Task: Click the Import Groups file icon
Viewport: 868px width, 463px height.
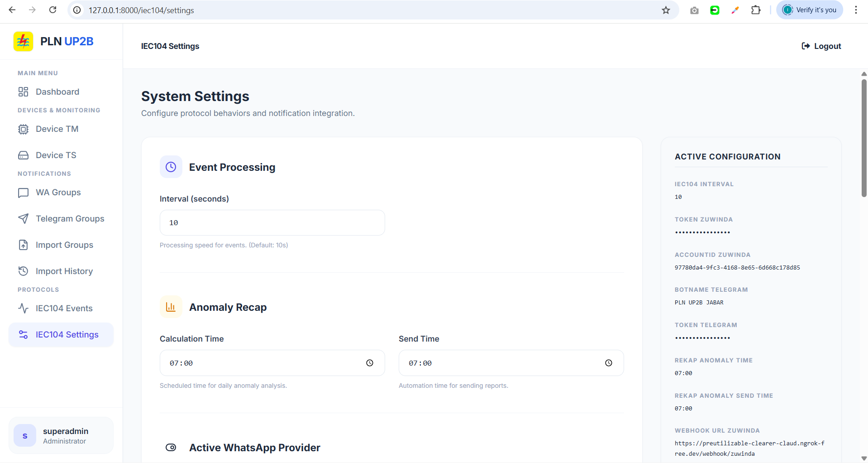Action: [23, 245]
